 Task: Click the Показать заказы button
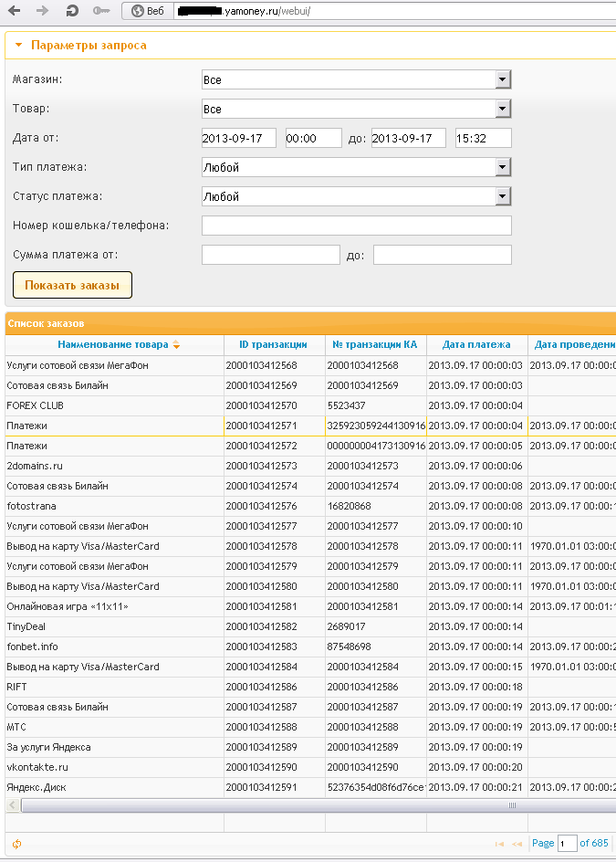72,285
